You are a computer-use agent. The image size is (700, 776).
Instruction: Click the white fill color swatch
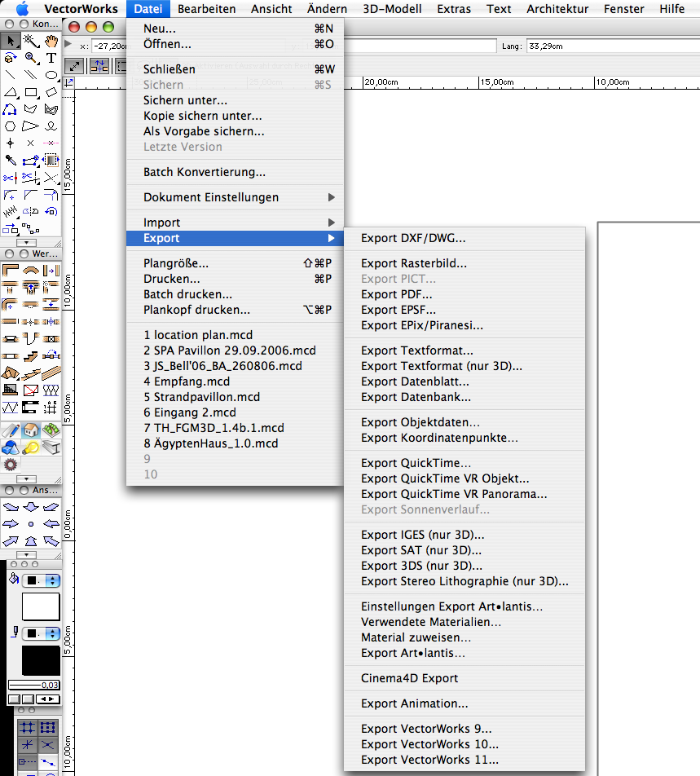(41, 606)
